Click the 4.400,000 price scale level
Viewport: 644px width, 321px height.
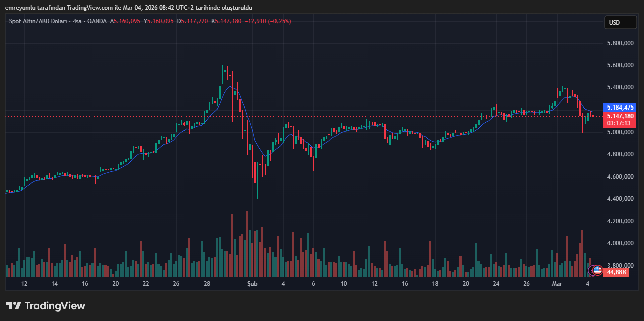[620, 199]
